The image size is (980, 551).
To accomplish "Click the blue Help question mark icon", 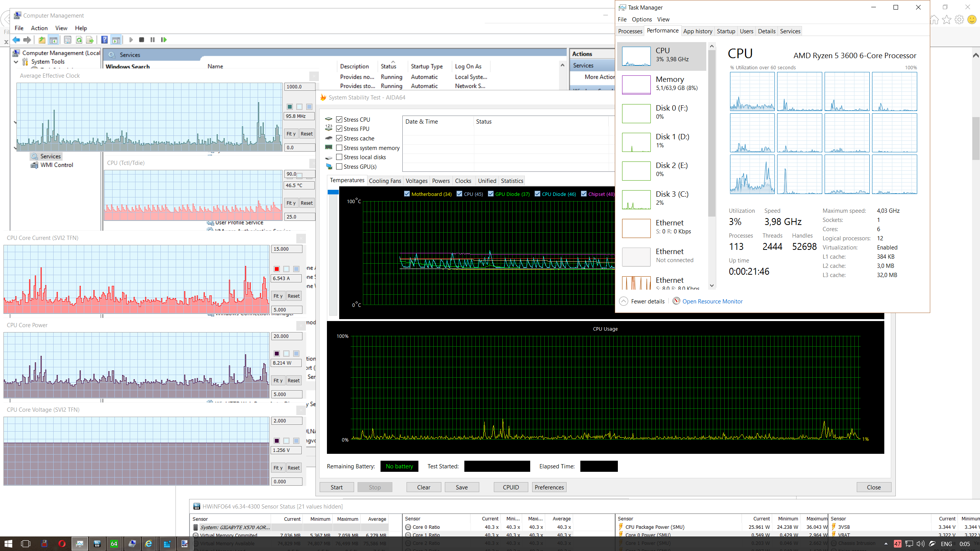I will [x=104, y=40].
